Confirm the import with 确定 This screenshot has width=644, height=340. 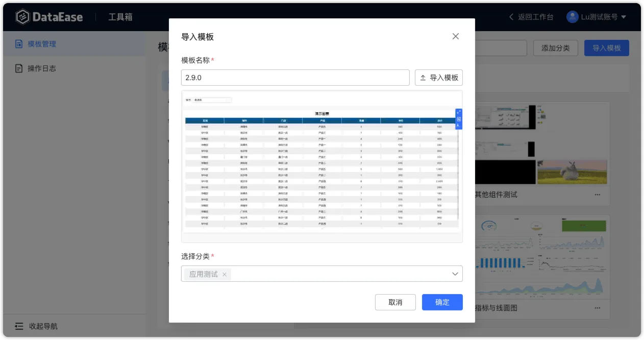[x=442, y=302]
